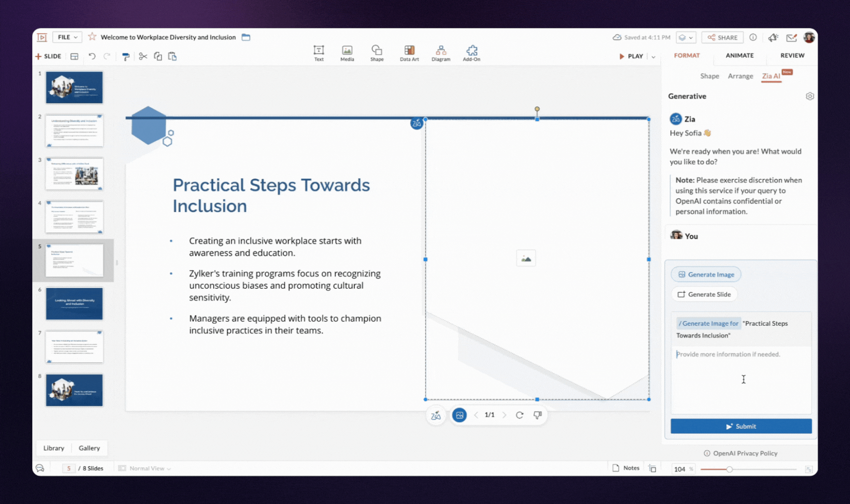This screenshot has height=504, width=850.
Task: Expand the Normal View dropdown
Action: (145, 469)
